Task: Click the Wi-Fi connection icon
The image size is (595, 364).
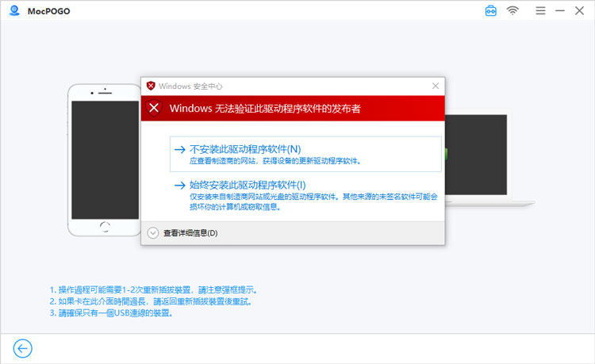Action: coord(513,10)
